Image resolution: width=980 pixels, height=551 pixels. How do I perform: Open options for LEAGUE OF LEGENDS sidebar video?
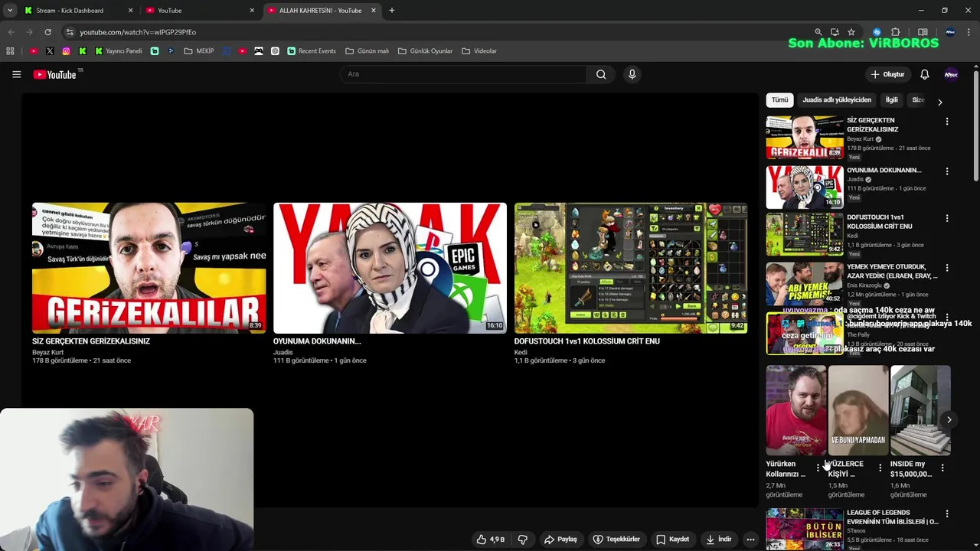(947, 514)
